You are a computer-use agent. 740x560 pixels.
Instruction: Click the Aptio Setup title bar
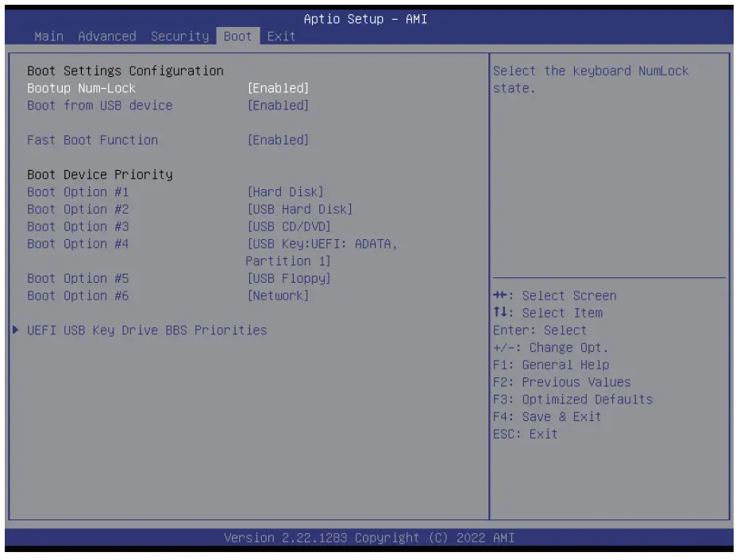tap(370, 19)
